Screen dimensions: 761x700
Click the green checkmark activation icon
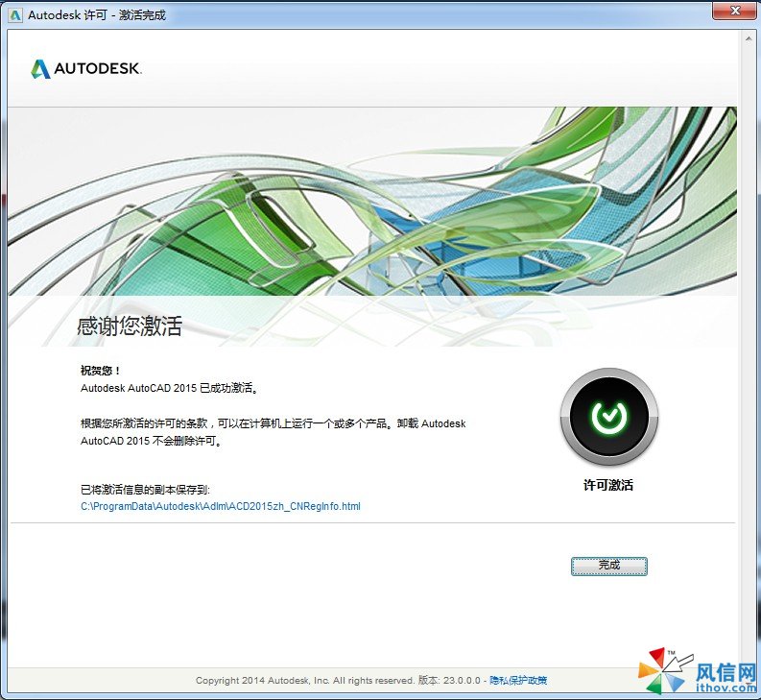pos(608,417)
